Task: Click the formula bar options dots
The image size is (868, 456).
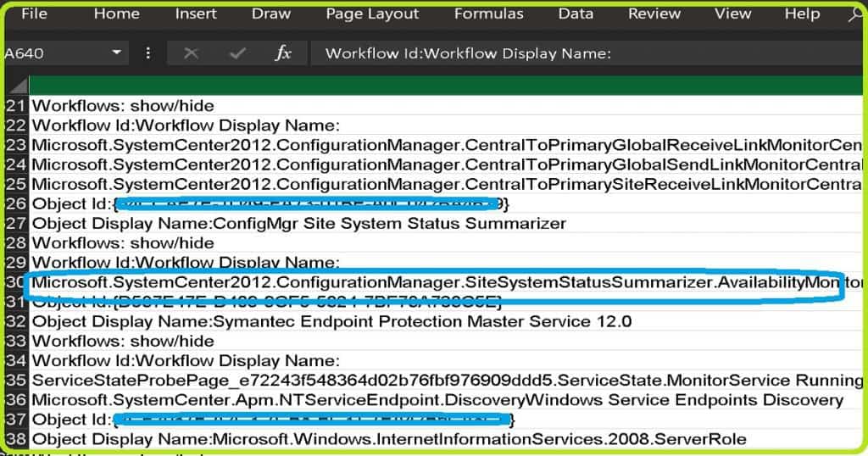Action: (x=147, y=53)
